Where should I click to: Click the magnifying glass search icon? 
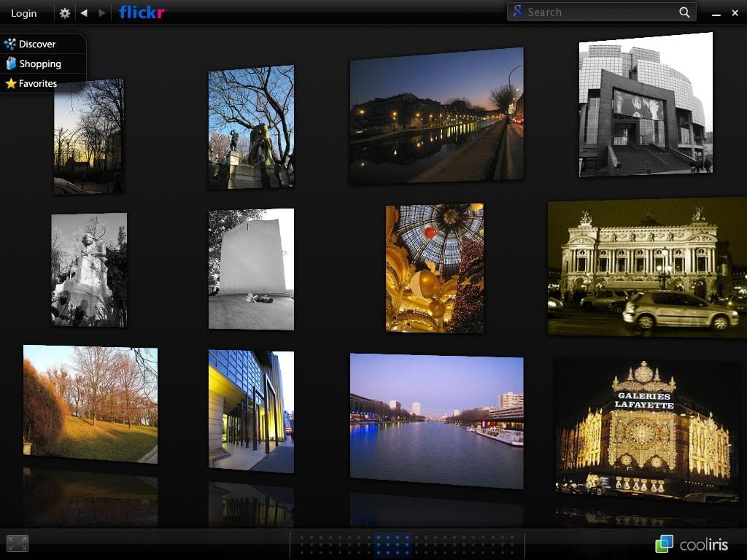click(684, 12)
